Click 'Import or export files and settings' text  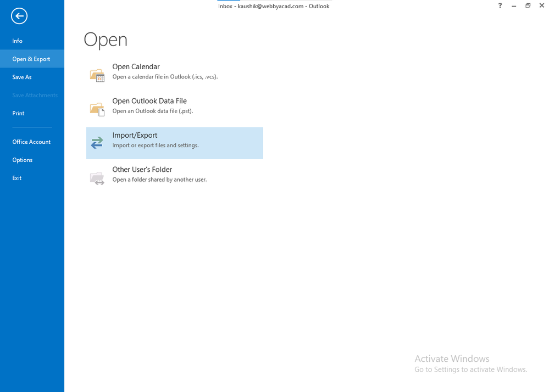(156, 145)
